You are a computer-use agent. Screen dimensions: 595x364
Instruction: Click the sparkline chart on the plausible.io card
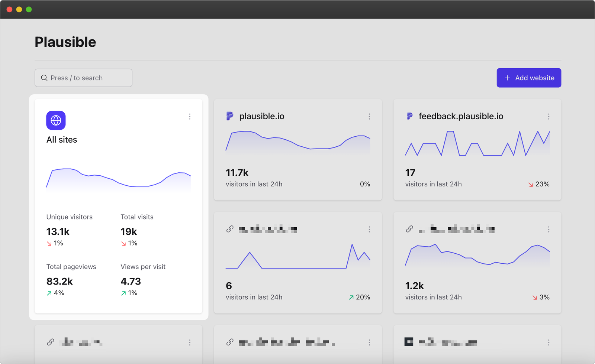point(297,143)
